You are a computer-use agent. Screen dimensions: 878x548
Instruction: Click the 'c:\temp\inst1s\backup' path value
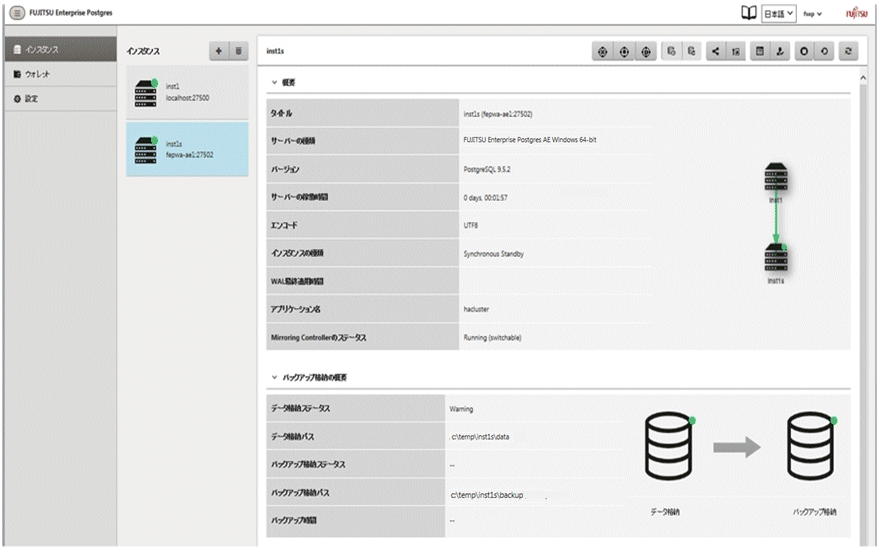(x=487, y=495)
